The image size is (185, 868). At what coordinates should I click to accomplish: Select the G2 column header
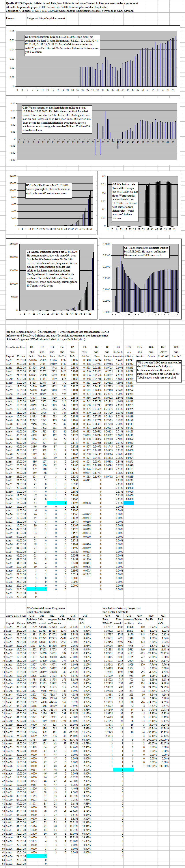(x=42, y=347)
